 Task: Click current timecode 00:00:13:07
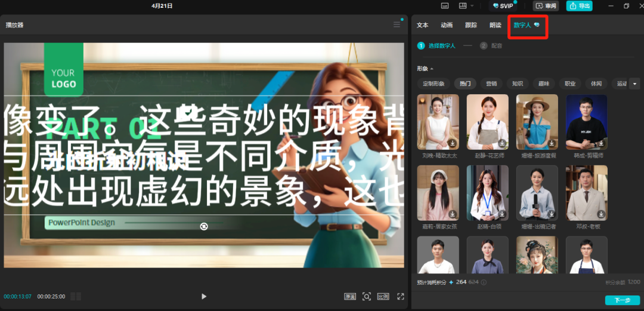click(18, 296)
